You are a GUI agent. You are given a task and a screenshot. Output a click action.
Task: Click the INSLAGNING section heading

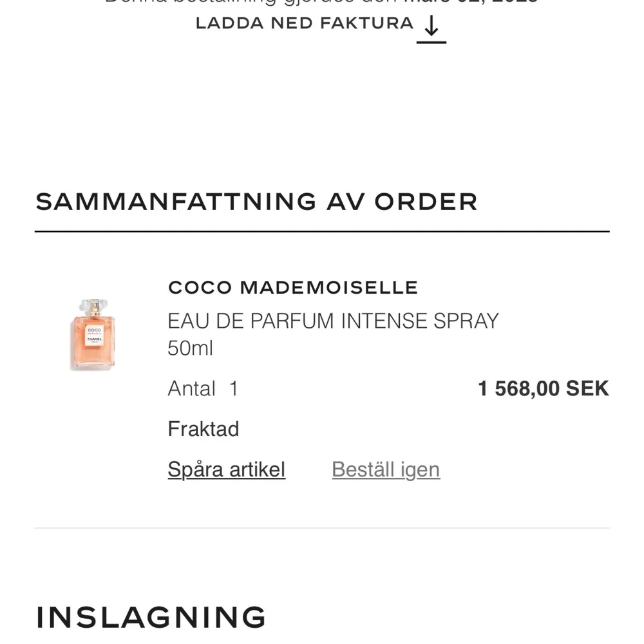tap(151, 616)
